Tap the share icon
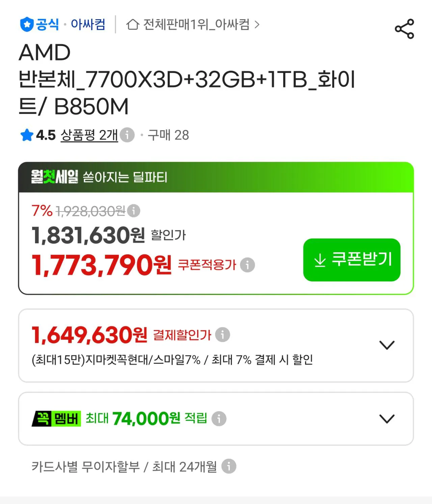 pos(404,29)
